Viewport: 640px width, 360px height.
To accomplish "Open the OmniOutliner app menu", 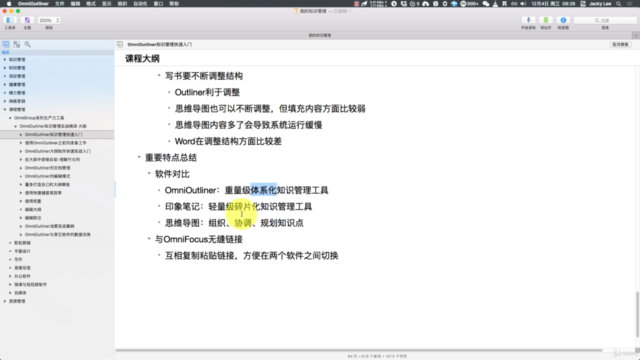I will [x=33, y=4].
